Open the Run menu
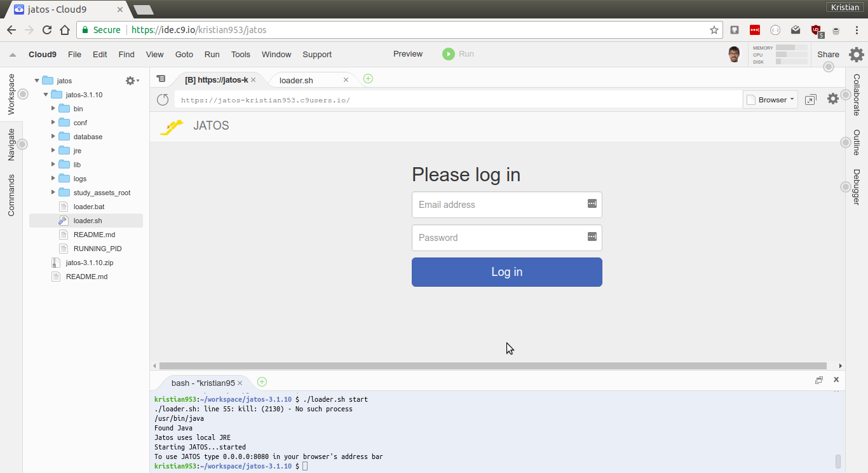This screenshot has height=473, width=868. [x=212, y=55]
